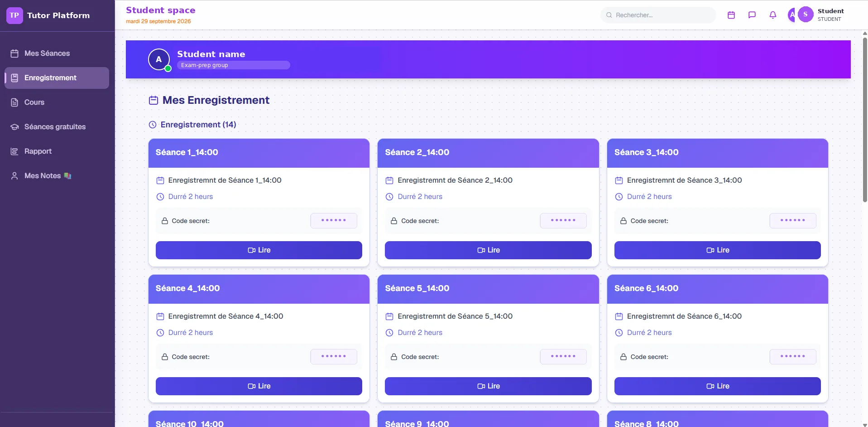The height and width of the screenshot is (427, 868).
Task: Click Lire on Séance 3_14:00 card
Action: (718, 250)
